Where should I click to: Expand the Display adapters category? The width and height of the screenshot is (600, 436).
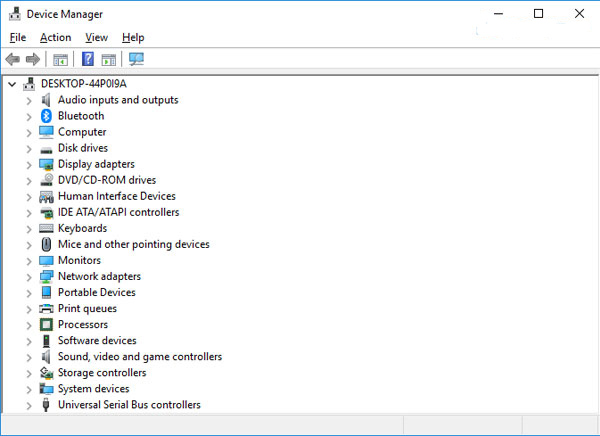pos(29,165)
